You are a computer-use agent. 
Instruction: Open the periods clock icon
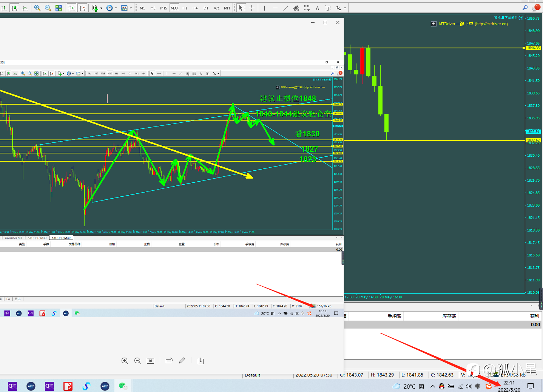pos(110,8)
